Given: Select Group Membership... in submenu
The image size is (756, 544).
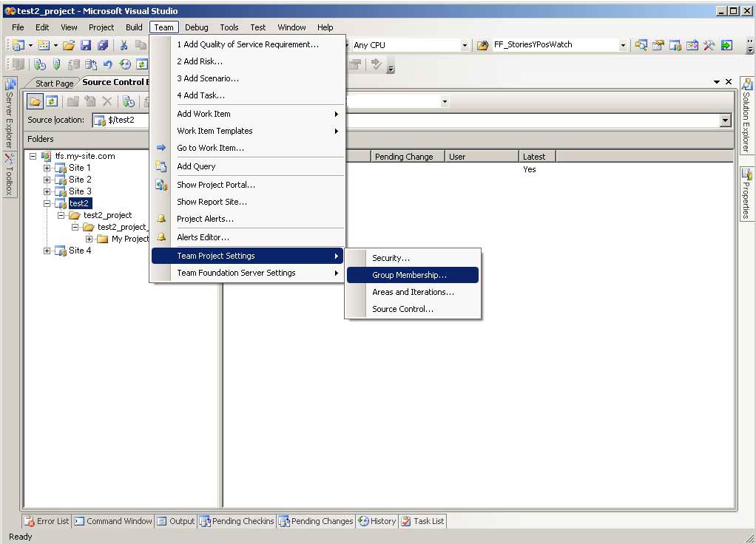Looking at the screenshot, I should pos(413,275).
